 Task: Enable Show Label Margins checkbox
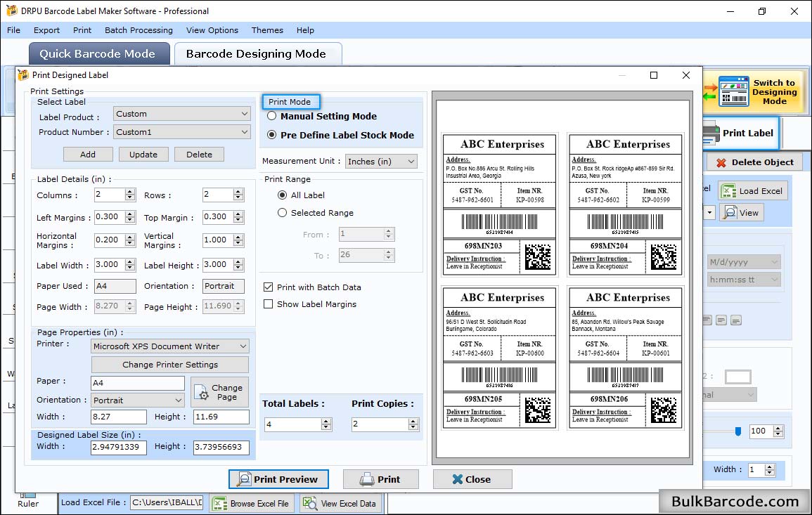click(269, 304)
